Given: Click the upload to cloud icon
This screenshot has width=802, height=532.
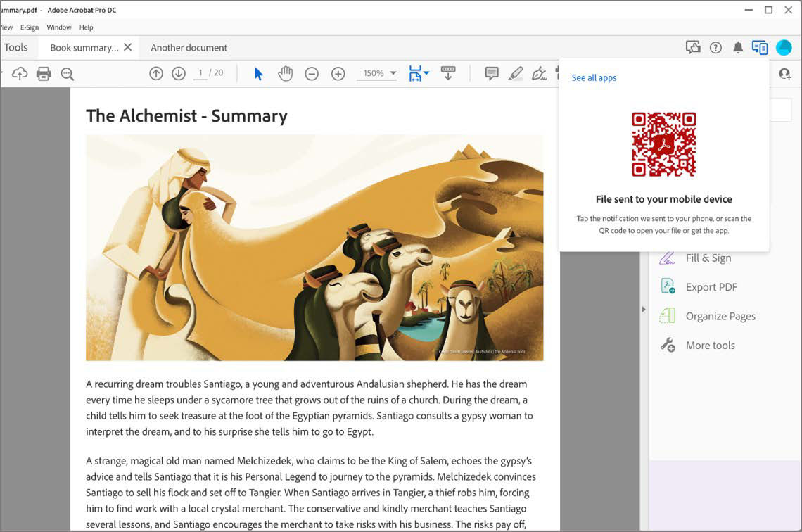Looking at the screenshot, I should [x=20, y=74].
